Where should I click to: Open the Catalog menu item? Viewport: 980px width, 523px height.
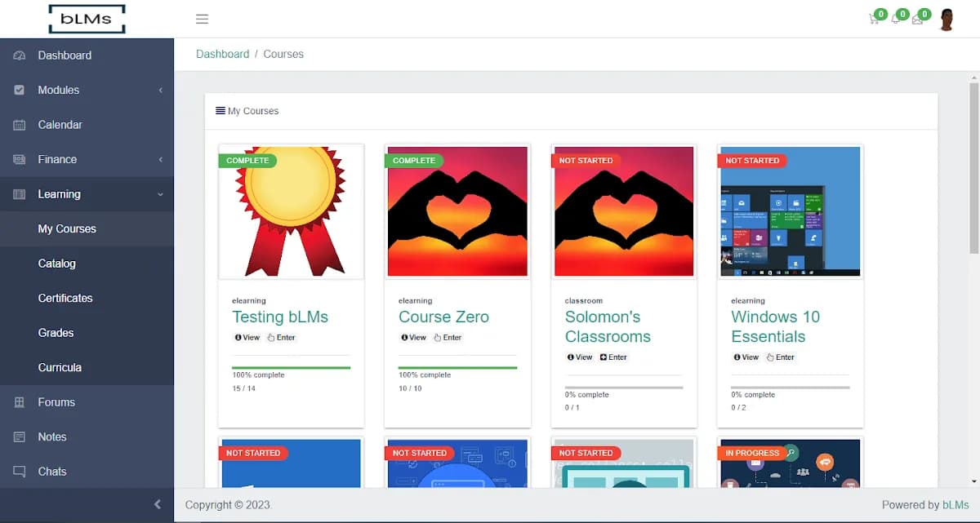[x=56, y=264]
